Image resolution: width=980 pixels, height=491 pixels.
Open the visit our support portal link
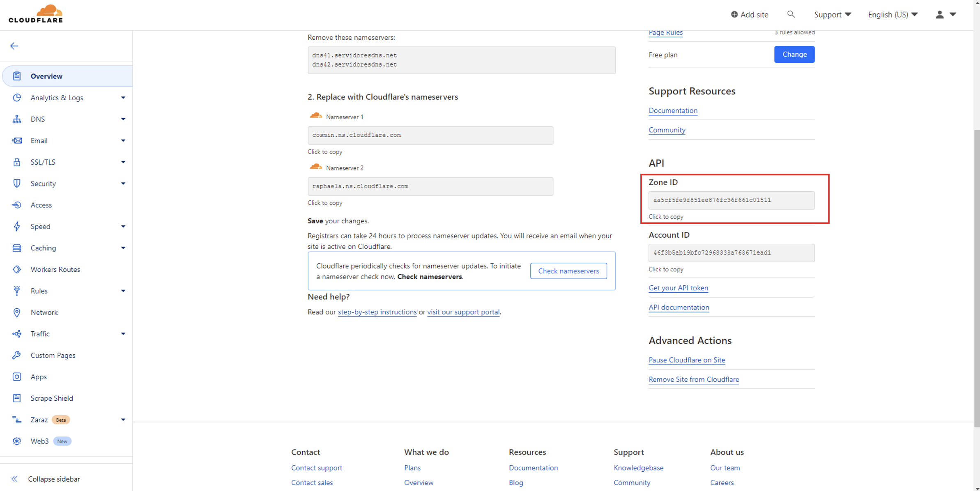tap(463, 312)
